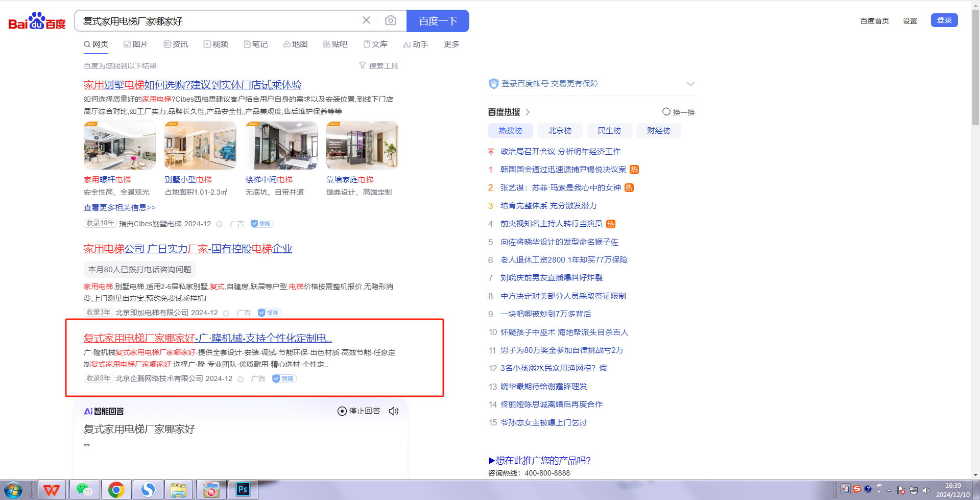Viewport: 980px width, 500px height.
Task: Stop the AI answer with 停止回答
Action: point(358,411)
